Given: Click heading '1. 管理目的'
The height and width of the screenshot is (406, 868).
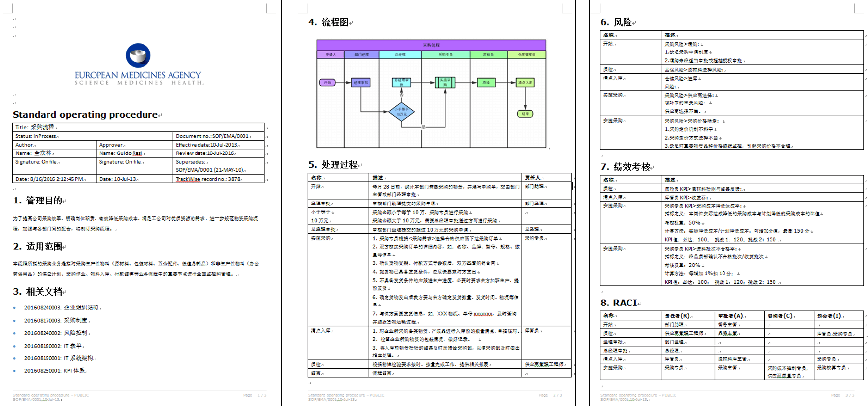Looking at the screenshot, I should [x=38, y=201].
